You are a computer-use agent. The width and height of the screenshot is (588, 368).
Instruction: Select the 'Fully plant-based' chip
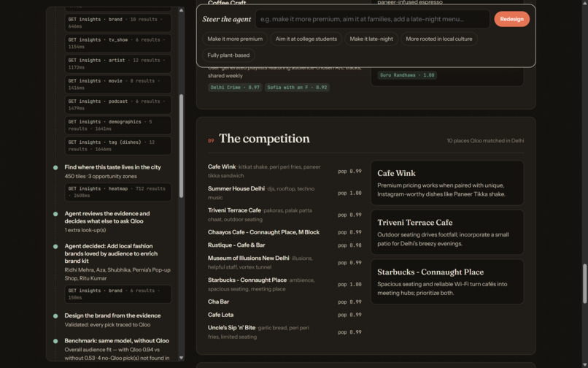coord(228,55)
